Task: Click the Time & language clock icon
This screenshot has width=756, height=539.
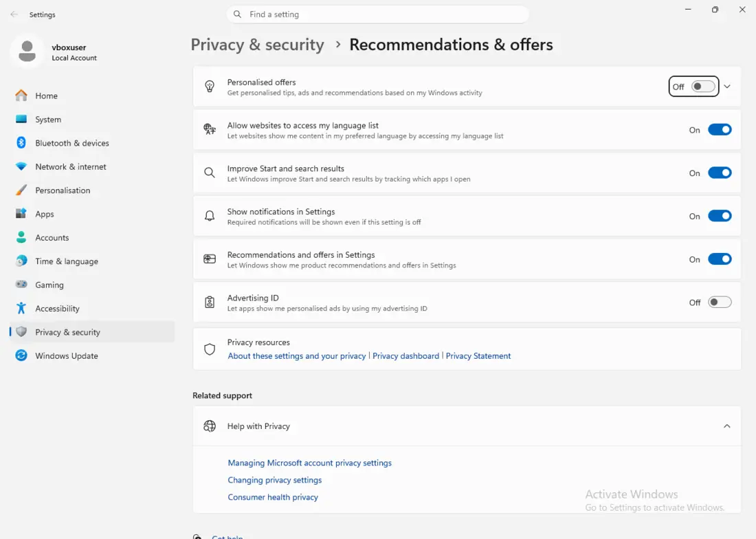Action: coord(21,261)
